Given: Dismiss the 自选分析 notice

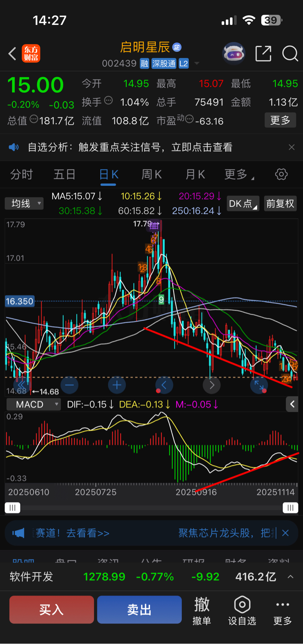Looking at the screenshot, I should pyautogui.click(x=292, y=147).
